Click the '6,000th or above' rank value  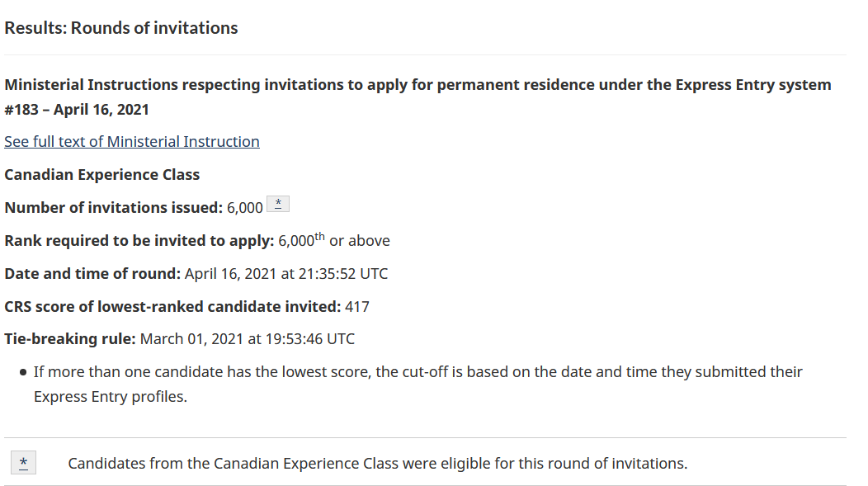[x=334, y=240]
